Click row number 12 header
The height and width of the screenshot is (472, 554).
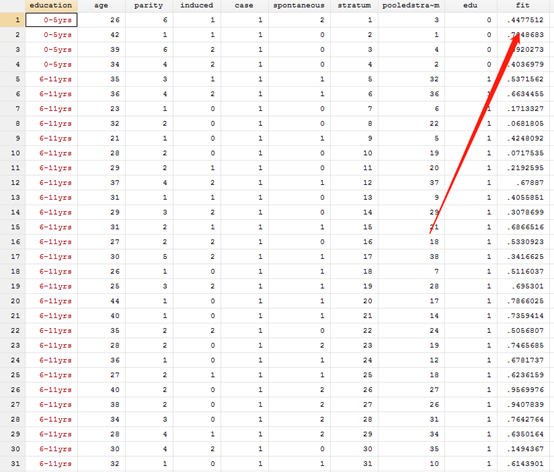(12, 183)
